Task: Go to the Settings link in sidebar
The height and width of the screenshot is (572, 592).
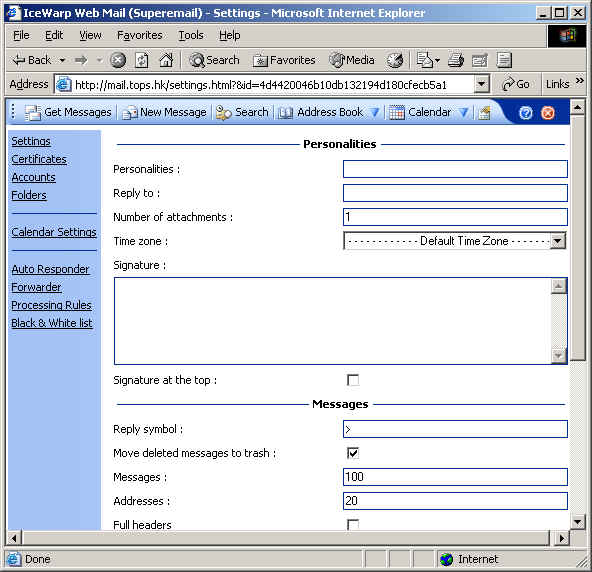Action: [31, 141]
